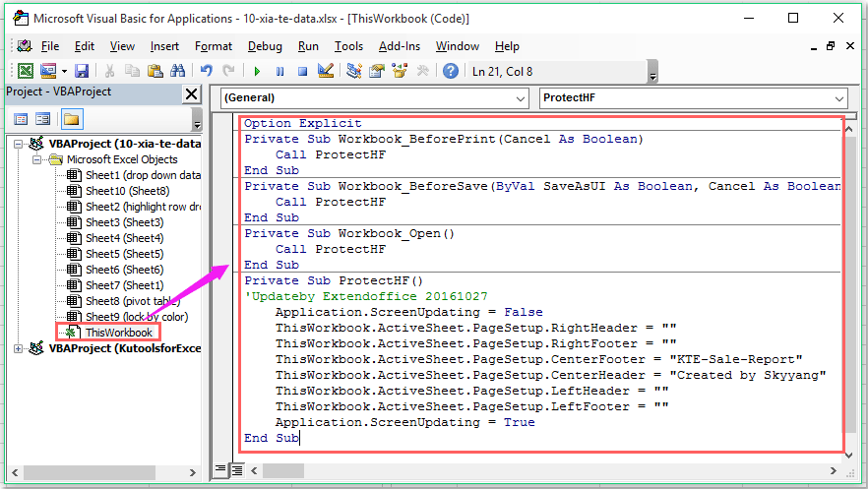Close the Project - VBAProject panel

point(191,93)
